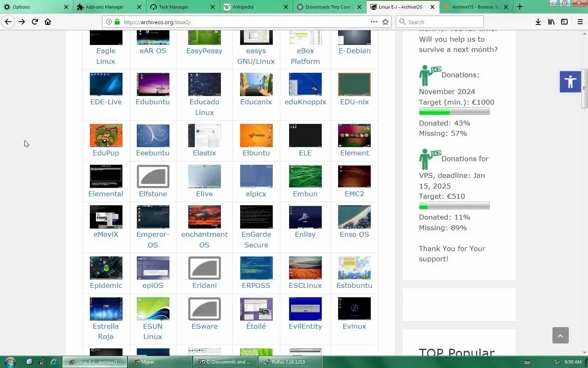Click the scroll-to-top arrow button
This screenshot has height=368, width=588.
pos(560,335)
